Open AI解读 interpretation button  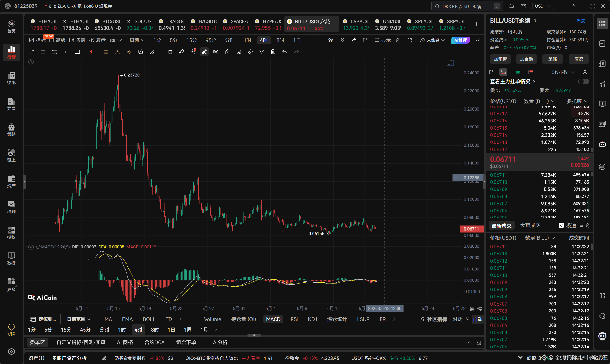point(460,40)
